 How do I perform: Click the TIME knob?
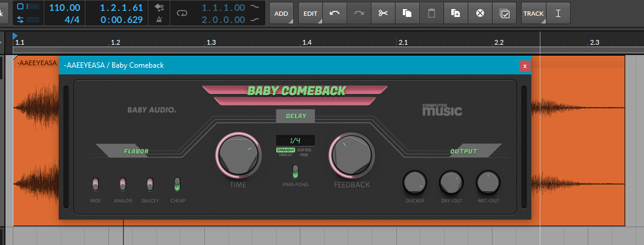pos(239,155)
